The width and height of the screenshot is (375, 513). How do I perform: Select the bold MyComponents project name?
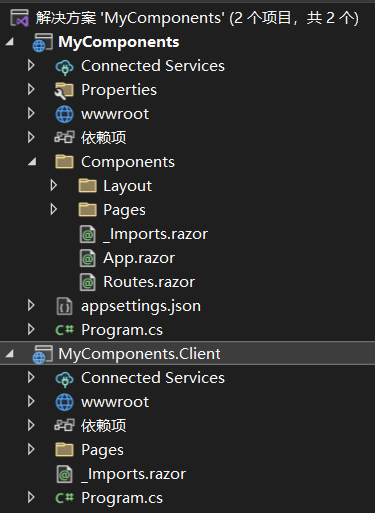tap(119, 42)
